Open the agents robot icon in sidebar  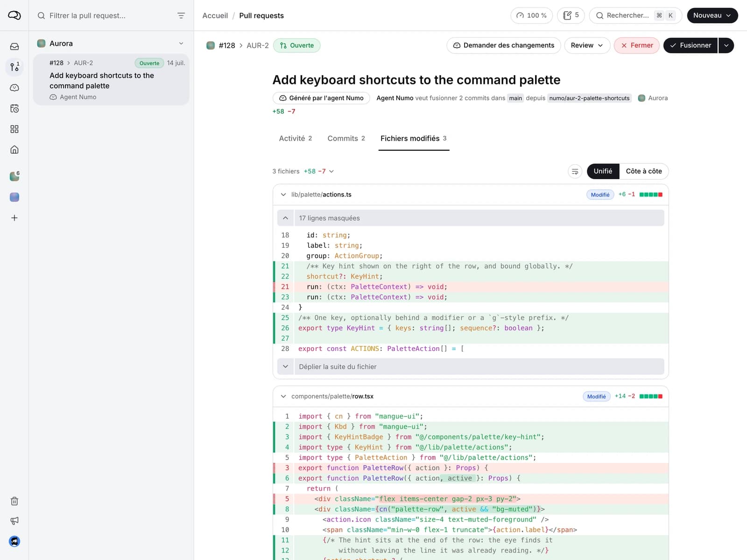(14, 88)
